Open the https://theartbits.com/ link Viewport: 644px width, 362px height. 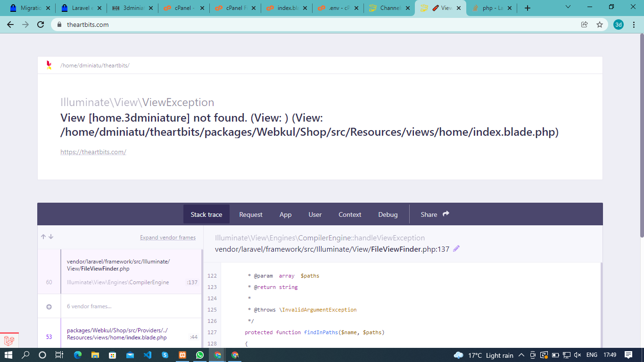coord(93,152)
